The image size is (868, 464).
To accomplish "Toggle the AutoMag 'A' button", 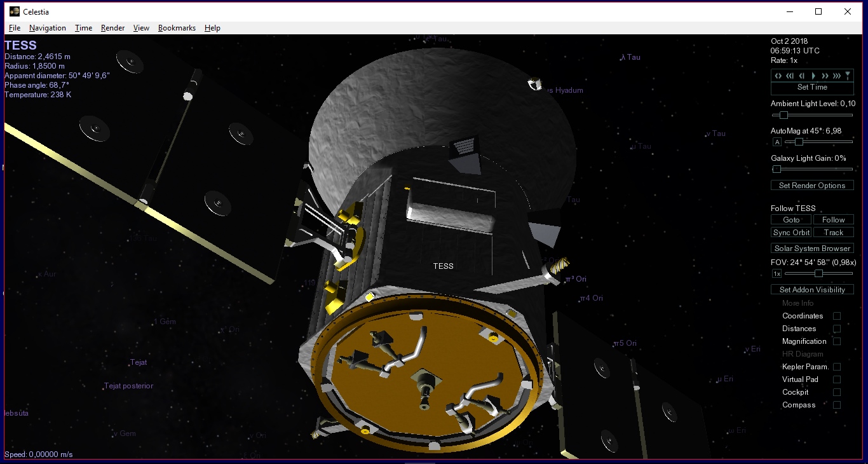I will pyautogui.click(x=777, y=142).
